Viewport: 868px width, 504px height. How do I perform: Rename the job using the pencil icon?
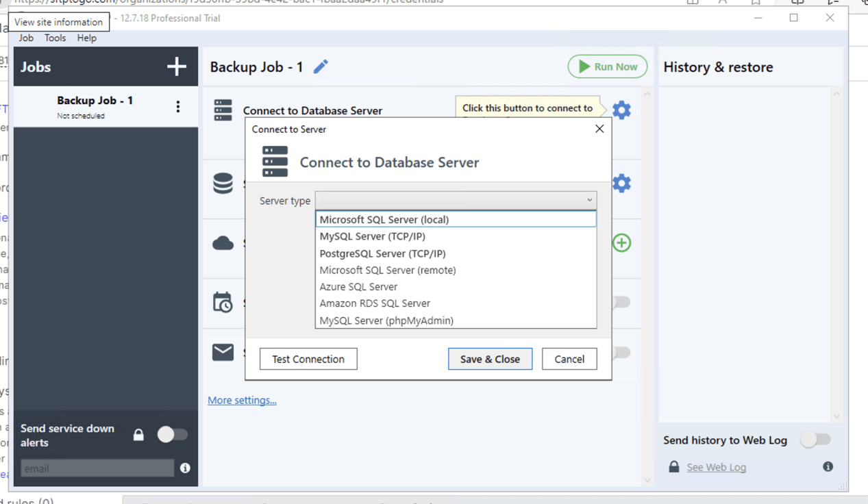click(320, 66)
